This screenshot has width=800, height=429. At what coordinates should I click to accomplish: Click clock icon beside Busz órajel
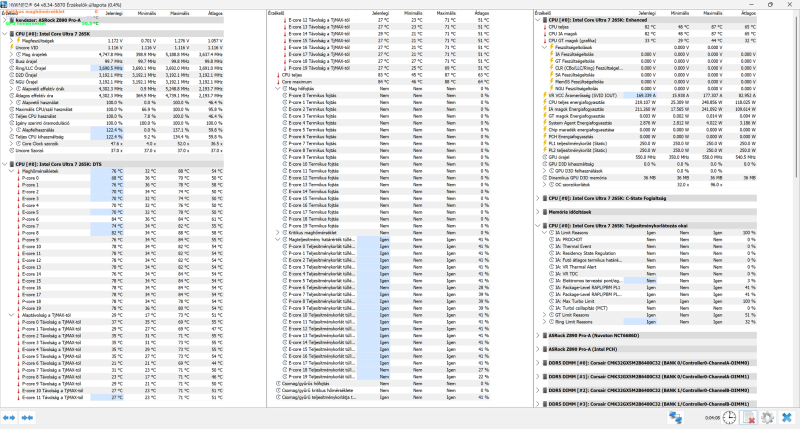[x=12, y=61]
